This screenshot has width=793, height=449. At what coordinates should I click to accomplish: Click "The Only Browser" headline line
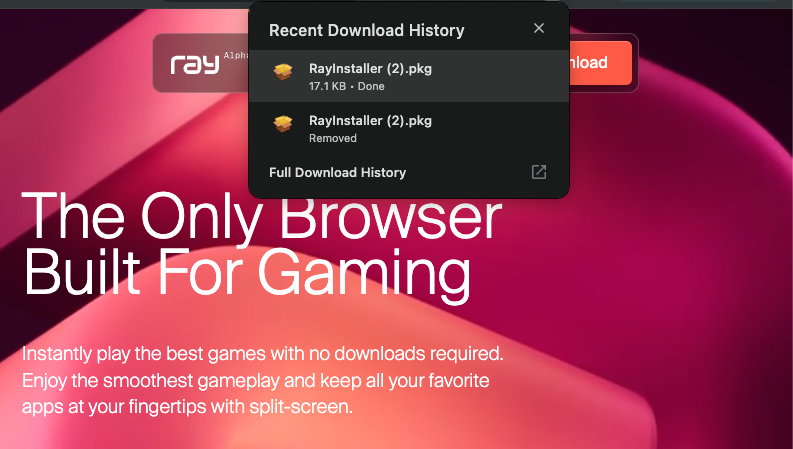(261, 216)
